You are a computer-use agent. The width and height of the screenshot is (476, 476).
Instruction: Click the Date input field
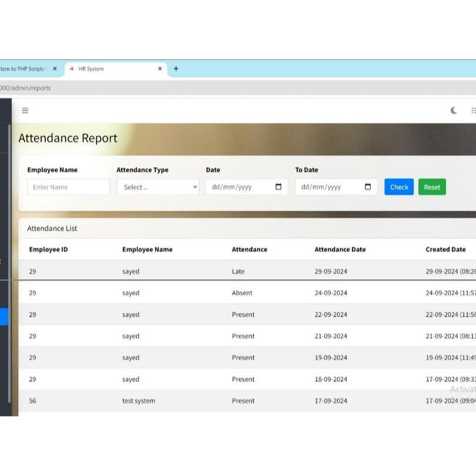[238, 187]
